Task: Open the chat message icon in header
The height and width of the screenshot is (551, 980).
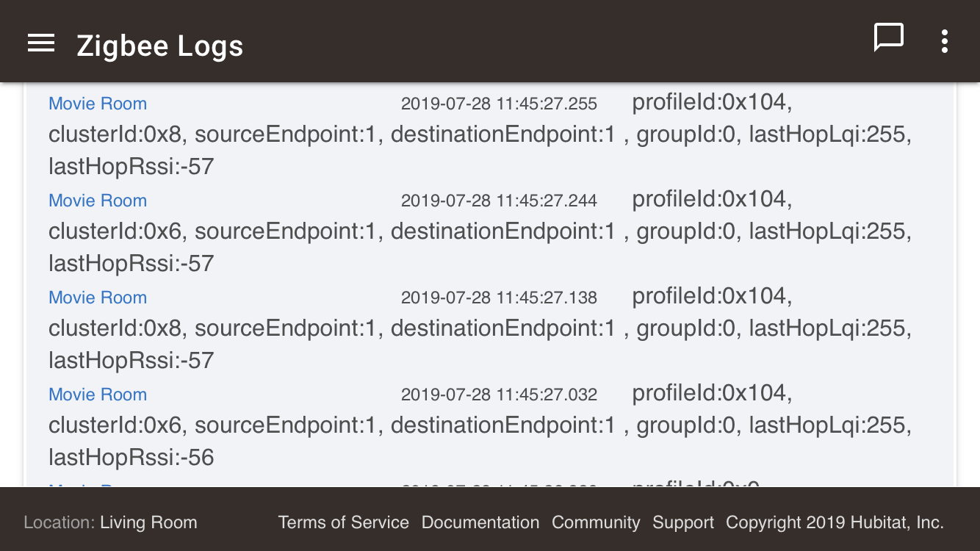Action: [888, 38]
